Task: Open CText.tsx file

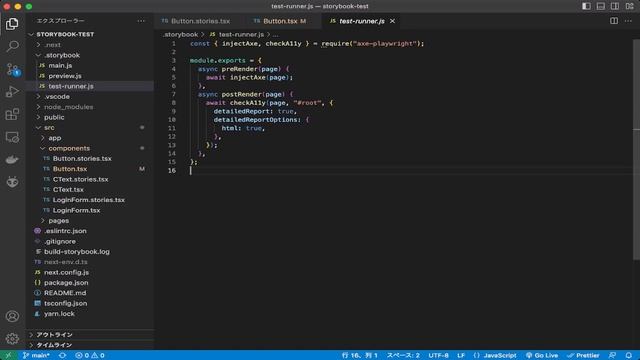Action: coord(90,189)
